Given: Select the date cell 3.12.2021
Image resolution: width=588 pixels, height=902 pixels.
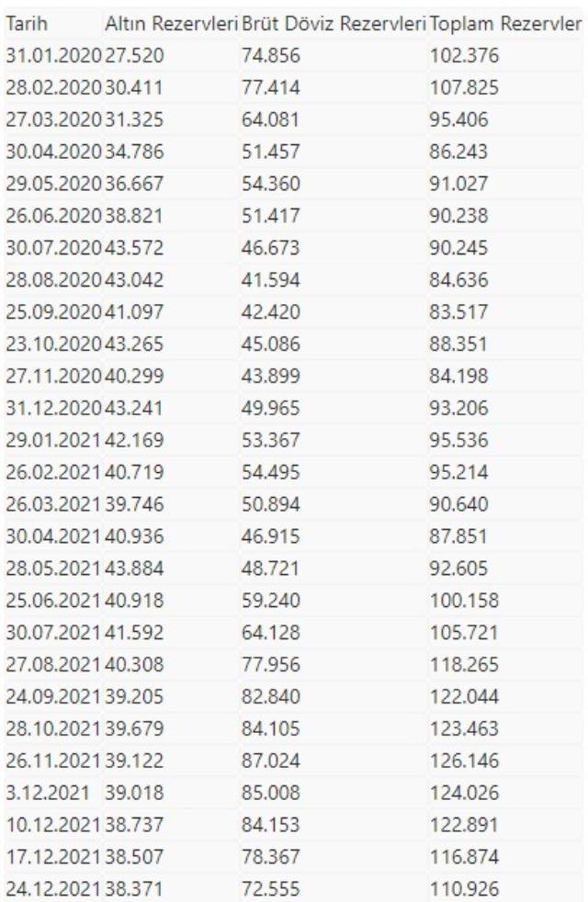Looking at the screenshot, I should 48,793.
